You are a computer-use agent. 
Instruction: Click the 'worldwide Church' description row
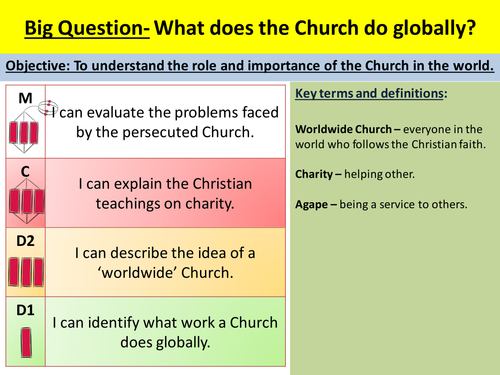pyautogui.click(x=165, y=262)
